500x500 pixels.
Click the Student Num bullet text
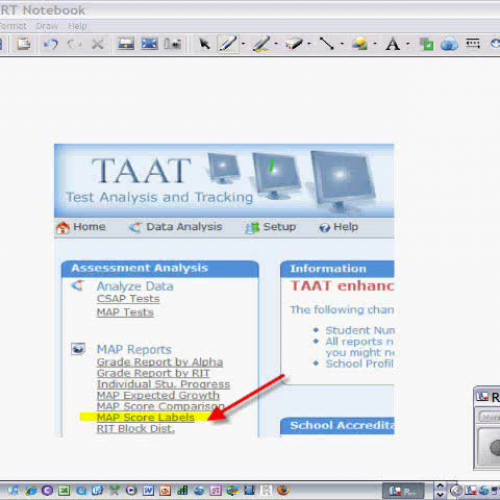tap(360, 330)
